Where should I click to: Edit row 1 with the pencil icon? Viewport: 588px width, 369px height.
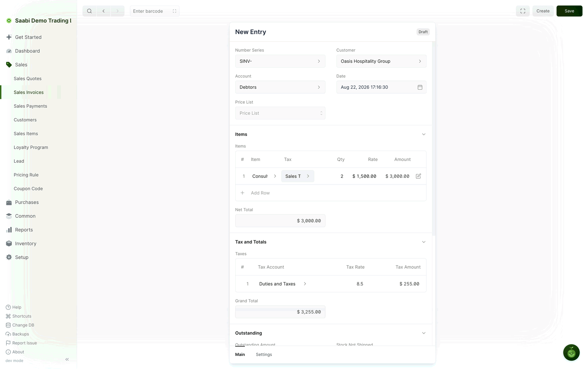418,176
